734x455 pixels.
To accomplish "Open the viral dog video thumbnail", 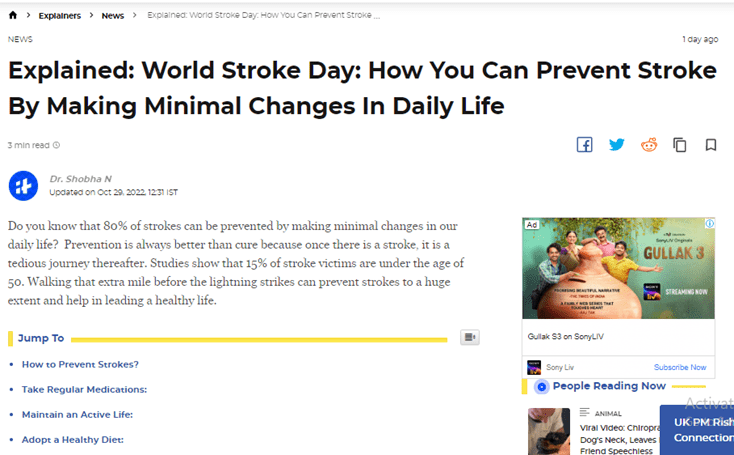I will (548, 430).
